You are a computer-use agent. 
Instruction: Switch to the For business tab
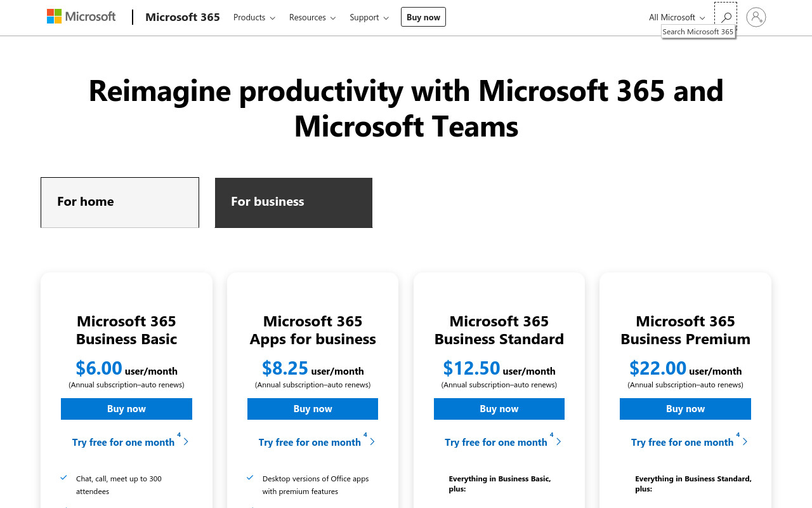tap(294, 203)
